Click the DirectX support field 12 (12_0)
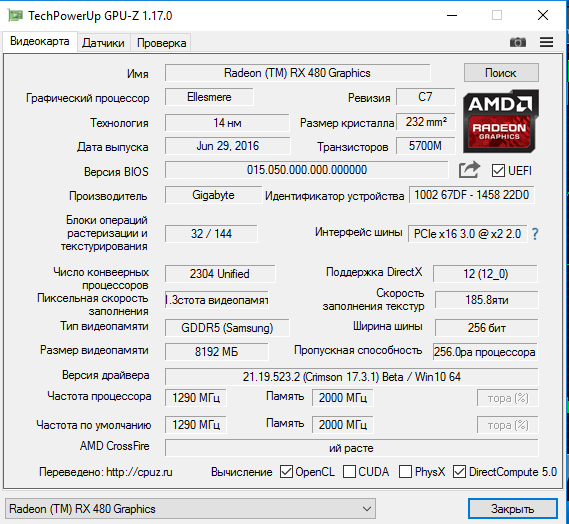The height and width of the screenshot is (524, 569). (x=486, y=274)
